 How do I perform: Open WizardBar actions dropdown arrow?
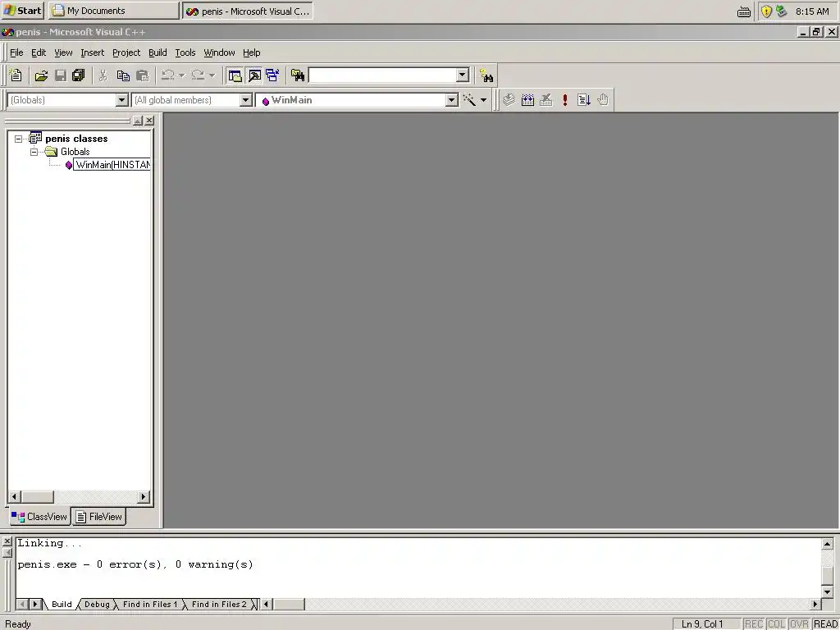click(483, 100)
